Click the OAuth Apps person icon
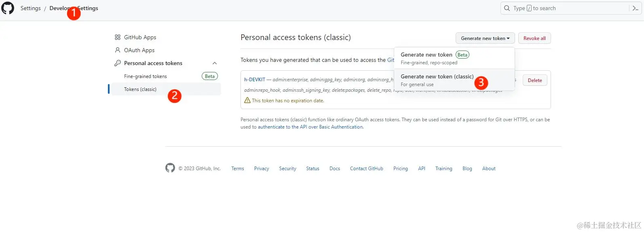644x232 pixels. click(x=118, y=50)
